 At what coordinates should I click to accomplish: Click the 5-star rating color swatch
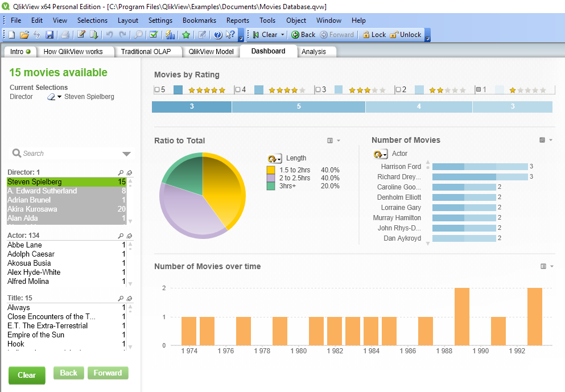(x=178, y=90)
